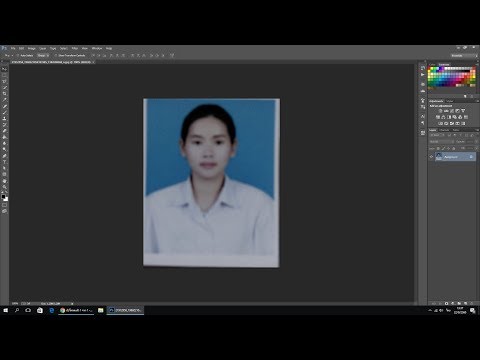Screen dimensions: 480x360
Task: Switch to the Color panel tab
Action: [x=432, y=65]
